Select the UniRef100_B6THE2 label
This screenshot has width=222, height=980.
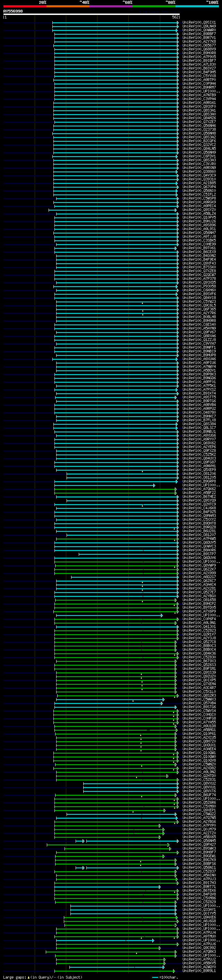tap(199, 496)
